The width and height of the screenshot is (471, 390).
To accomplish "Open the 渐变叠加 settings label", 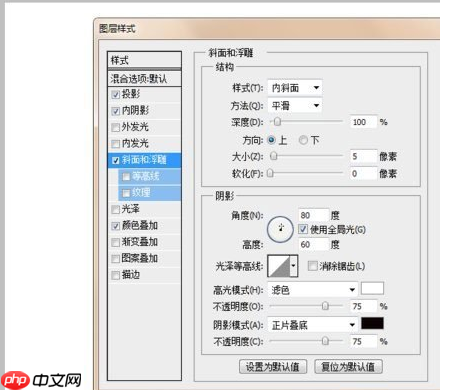I will coord(140,242).
